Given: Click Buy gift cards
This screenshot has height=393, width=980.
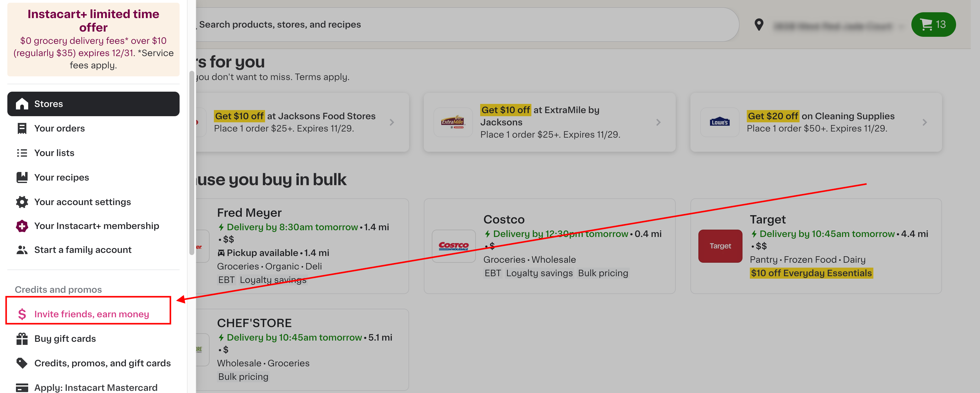Looking at the screenshot, I should pos(93,339).
